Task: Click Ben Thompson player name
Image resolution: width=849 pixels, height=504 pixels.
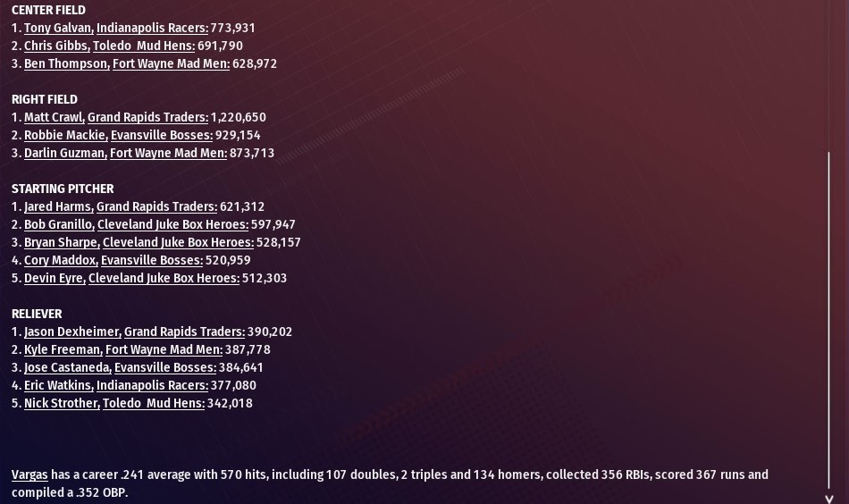Action: tap(67, 63)
